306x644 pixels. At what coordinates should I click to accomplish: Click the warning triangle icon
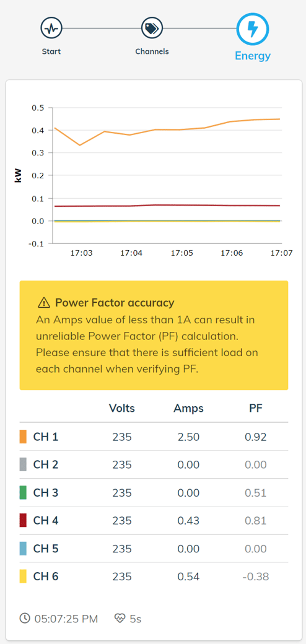point(43,303)
